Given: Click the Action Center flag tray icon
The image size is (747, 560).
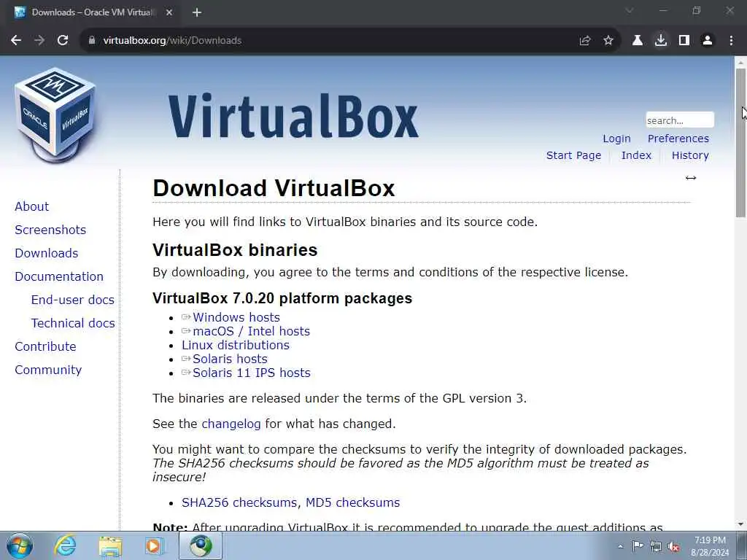Looking at the screenshot, I should pyautogui.click(x=638, y=546).
